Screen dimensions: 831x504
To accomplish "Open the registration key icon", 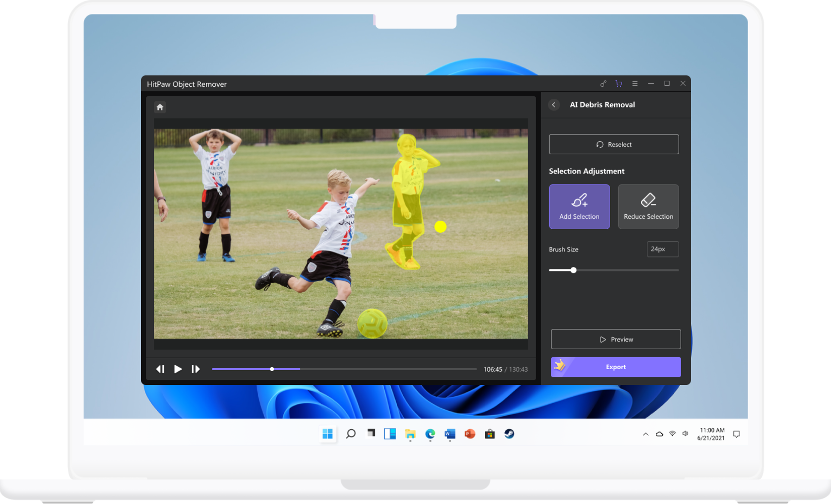I will (x=603, y=84).
